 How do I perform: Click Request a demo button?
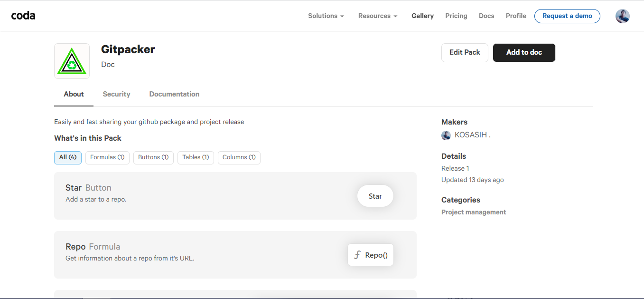click(567, 16)
